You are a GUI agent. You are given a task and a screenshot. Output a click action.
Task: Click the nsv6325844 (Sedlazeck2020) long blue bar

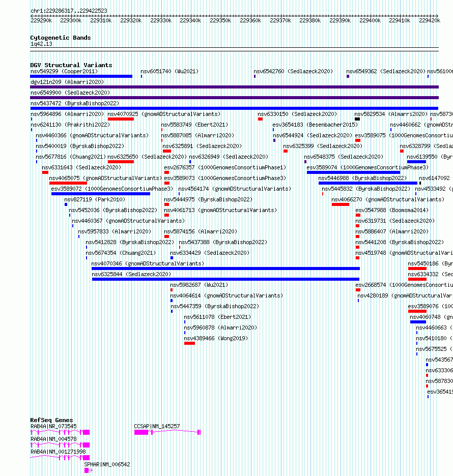coord(226,279)
